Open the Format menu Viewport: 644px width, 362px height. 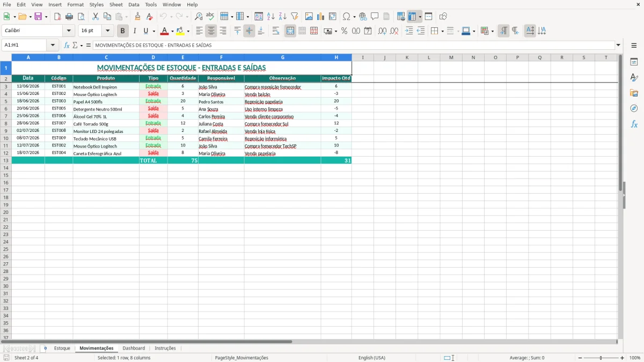(x=76, y=4)
